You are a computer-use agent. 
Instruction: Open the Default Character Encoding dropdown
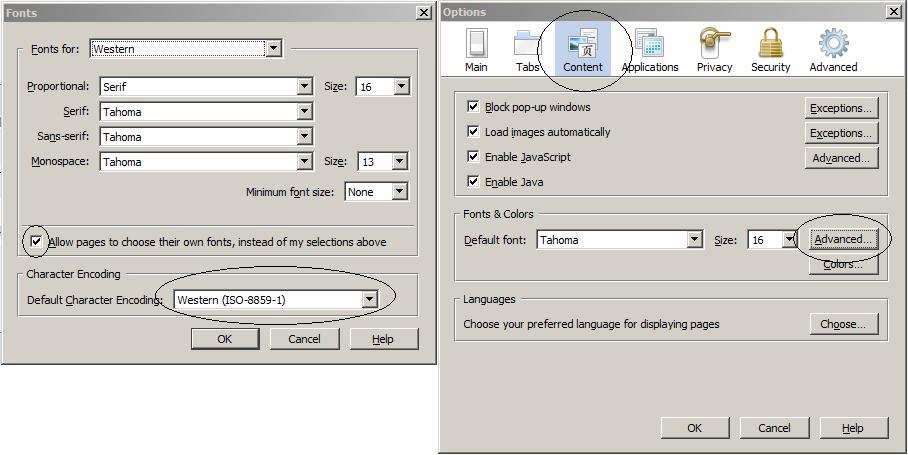tap(277, 299)
